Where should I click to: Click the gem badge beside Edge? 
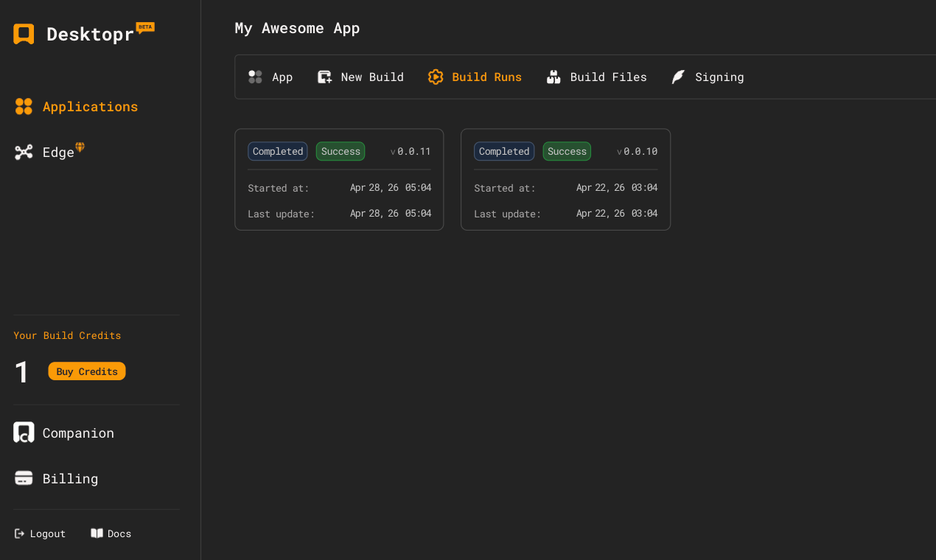tap(80, 147)
